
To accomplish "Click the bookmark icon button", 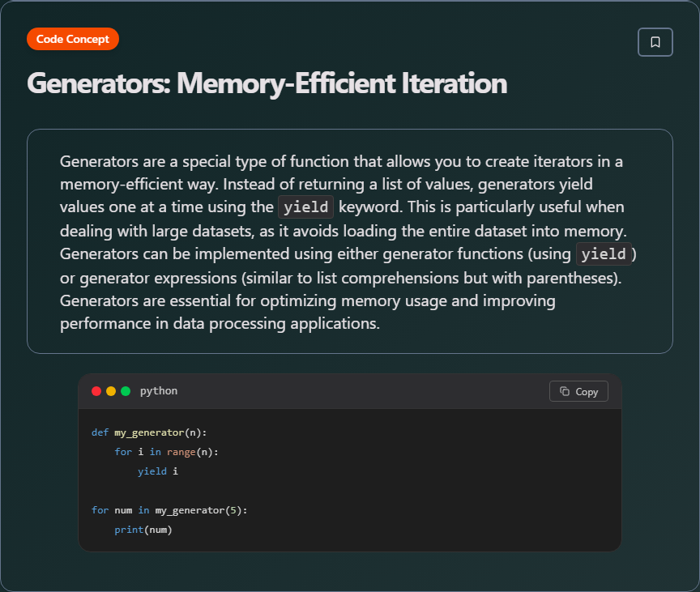I will [655, 42].
